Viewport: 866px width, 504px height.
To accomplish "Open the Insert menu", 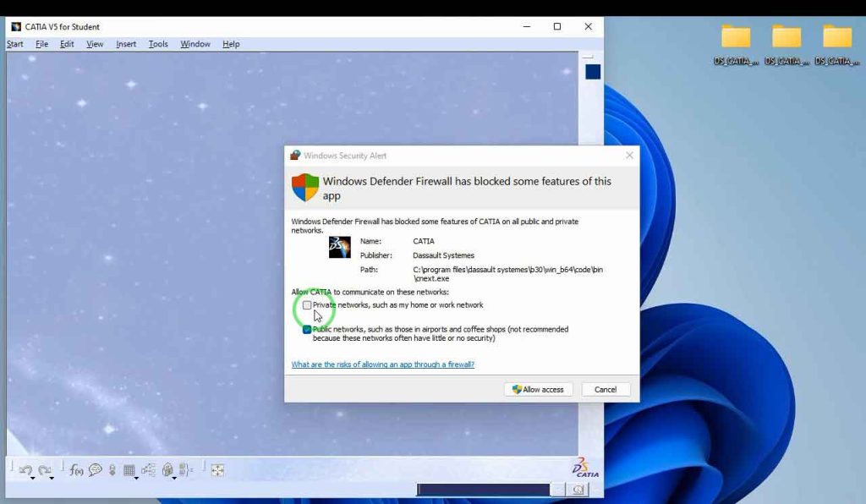I will [x=126, y=44].
